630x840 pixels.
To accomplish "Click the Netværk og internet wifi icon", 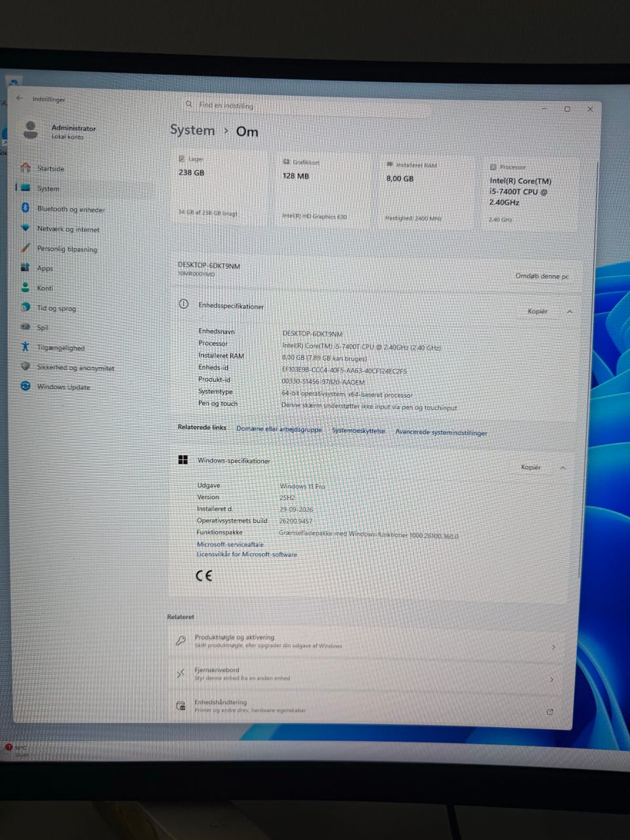I will coord(25,228).
